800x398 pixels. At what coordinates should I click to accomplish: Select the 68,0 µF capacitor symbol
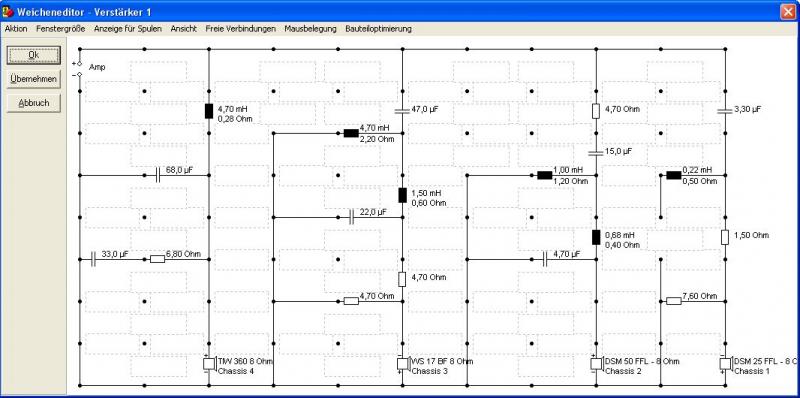click(158, 176)
